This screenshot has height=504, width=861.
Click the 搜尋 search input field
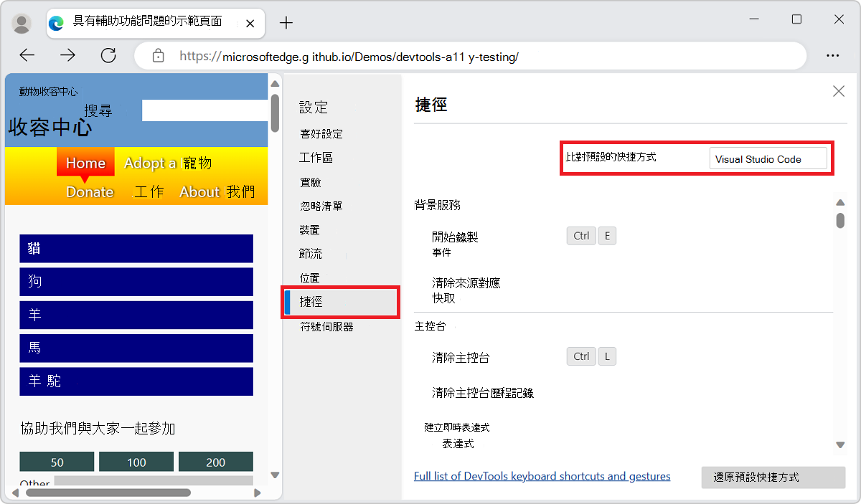point(204,110)
